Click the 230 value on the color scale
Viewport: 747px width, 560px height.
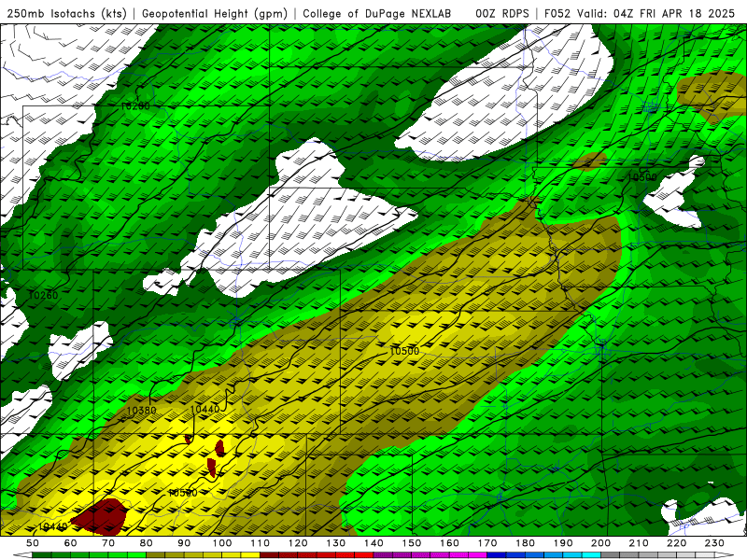714,543
